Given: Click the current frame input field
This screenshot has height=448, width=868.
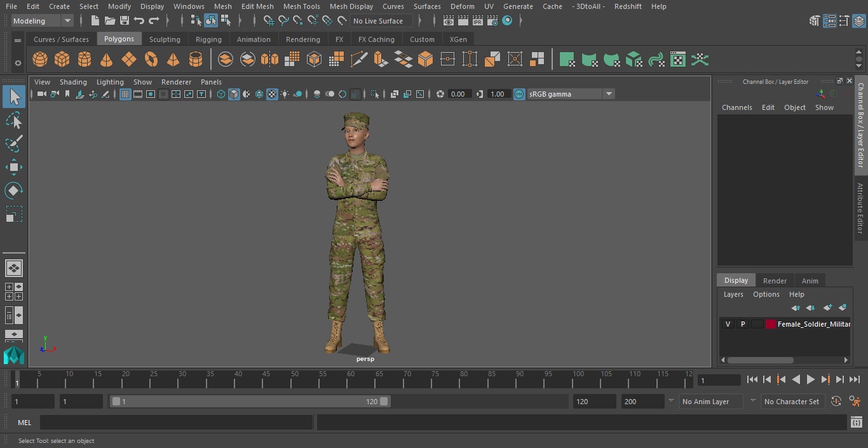Looking at the screenshot, I should point(719,380).
